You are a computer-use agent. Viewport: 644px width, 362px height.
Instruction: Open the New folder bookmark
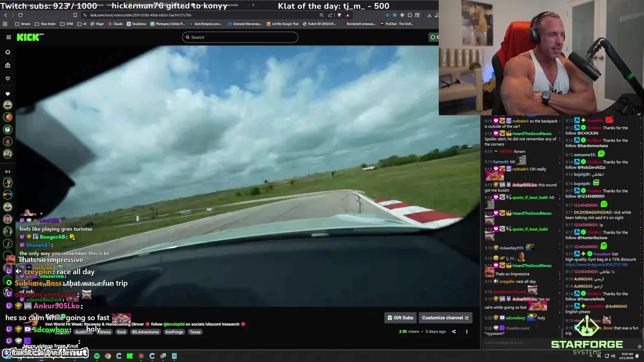pyautogui.click(x=45, y=24)
